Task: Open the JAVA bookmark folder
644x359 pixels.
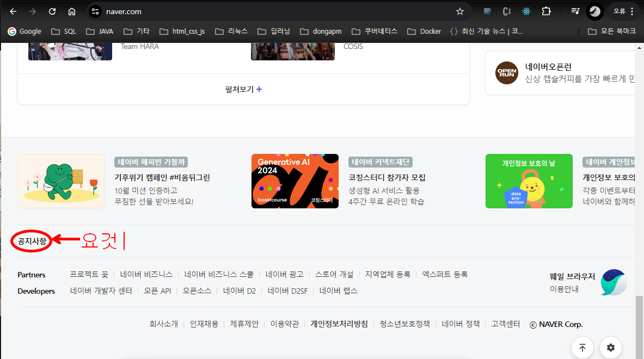Action: 100,31
